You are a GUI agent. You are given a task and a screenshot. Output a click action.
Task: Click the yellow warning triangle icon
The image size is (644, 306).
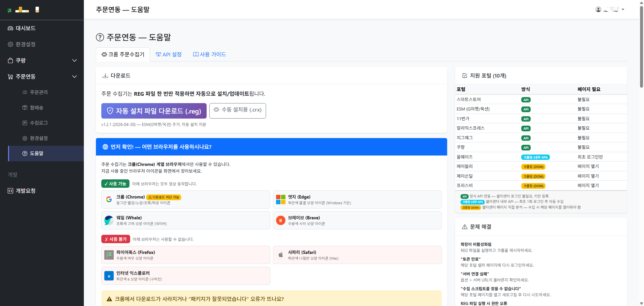109,299
